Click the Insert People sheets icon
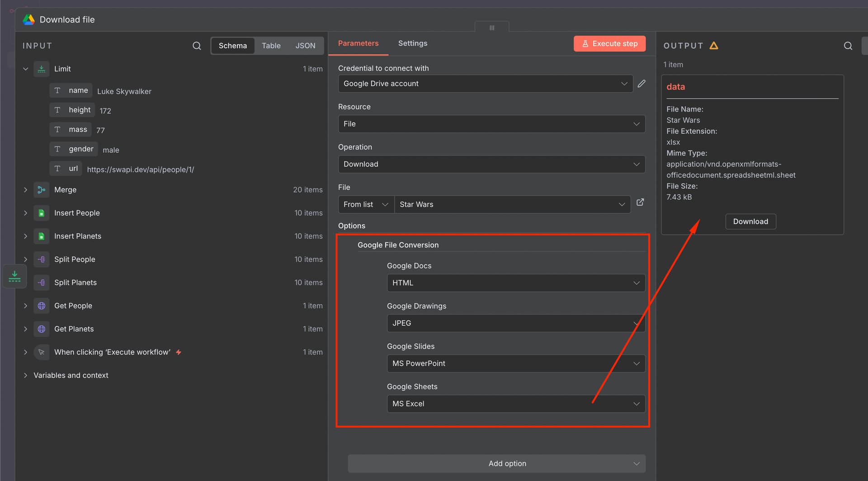 click(x=42, y=213)
